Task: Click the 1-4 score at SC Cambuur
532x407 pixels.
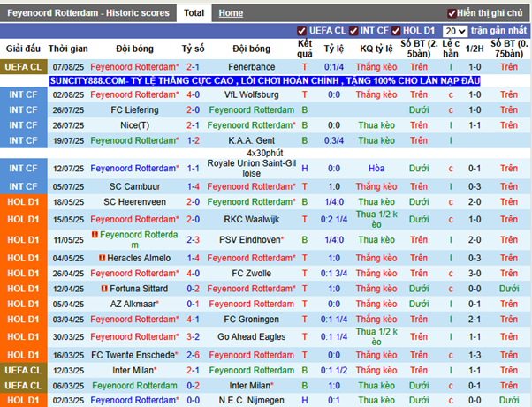Action: (x=193, y=186)
